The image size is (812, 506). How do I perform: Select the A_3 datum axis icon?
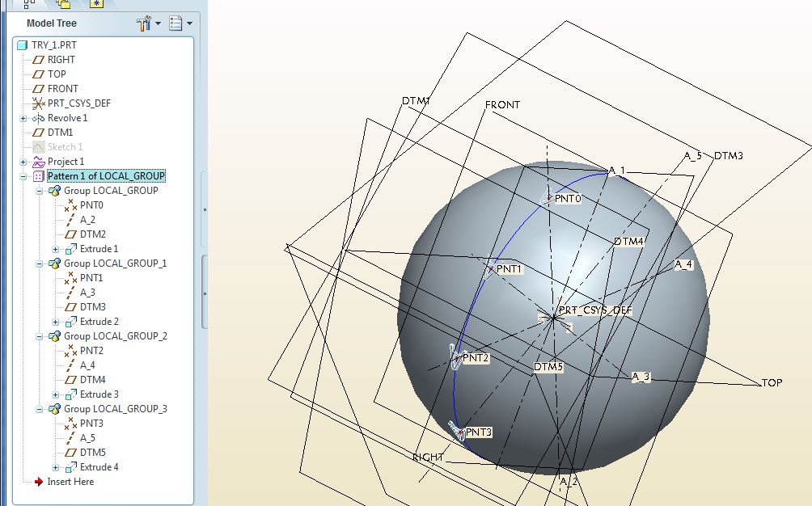70,293
